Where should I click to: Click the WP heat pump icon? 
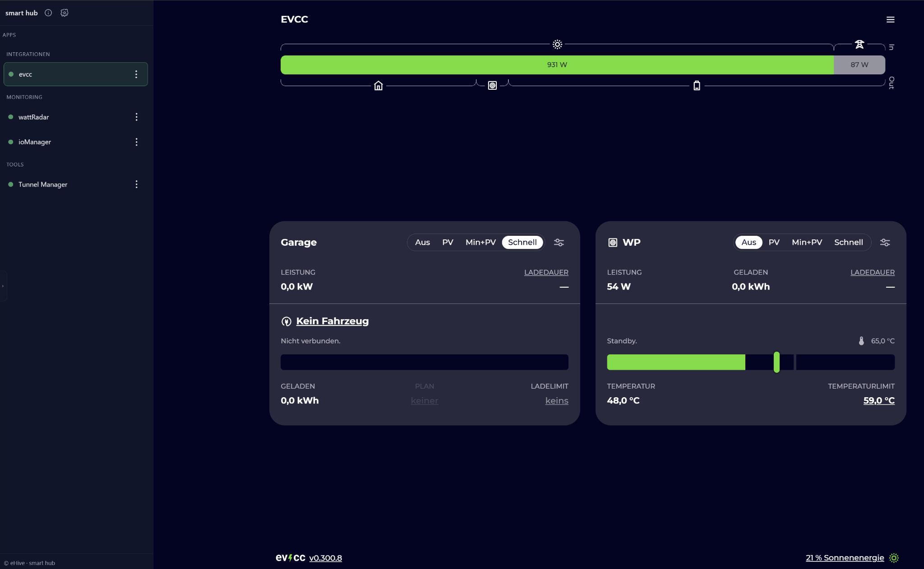pos(612,242)
